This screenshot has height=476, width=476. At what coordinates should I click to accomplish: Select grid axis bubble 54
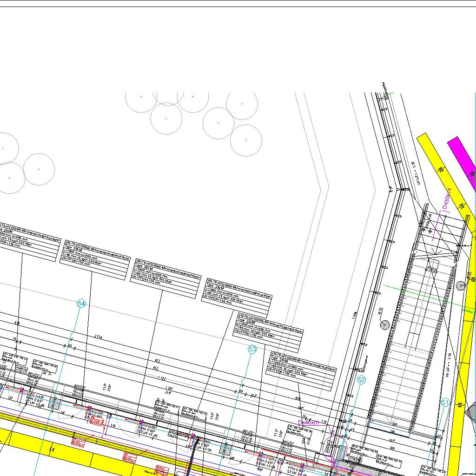(81, 304)
